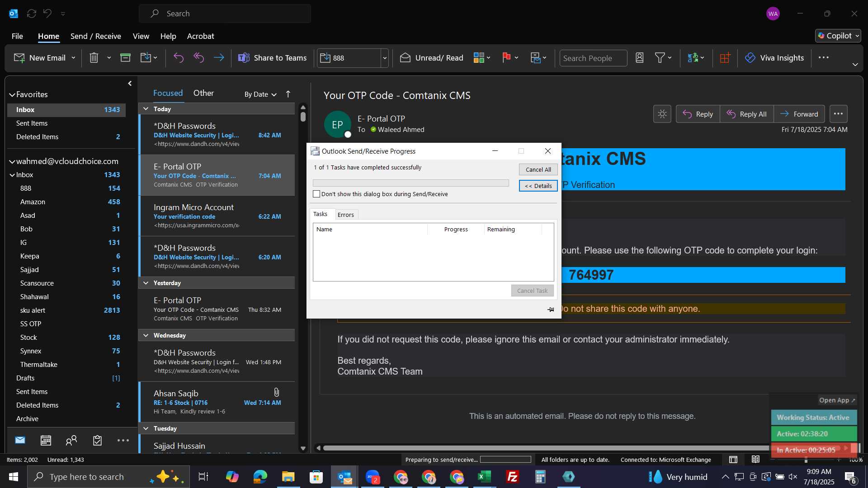Switch to Mail view icon
Screen dimensions: 868x488
click(20, 440)
